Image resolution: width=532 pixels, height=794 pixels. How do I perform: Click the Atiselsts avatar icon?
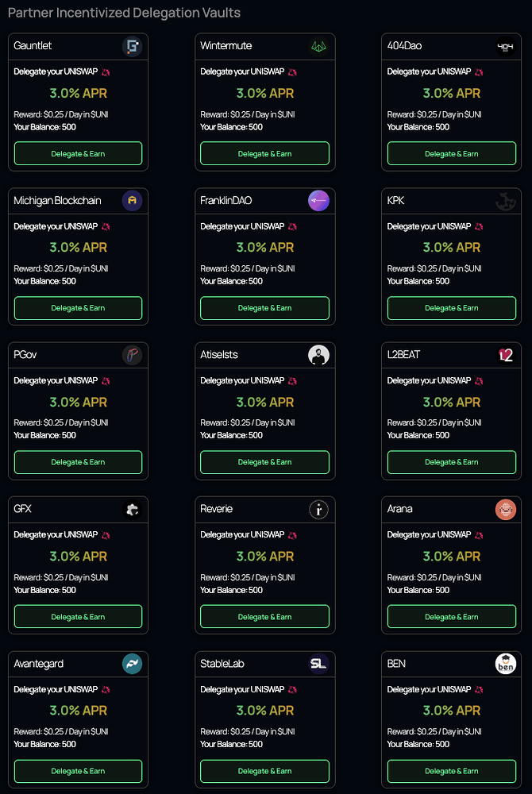pos(318,355)
